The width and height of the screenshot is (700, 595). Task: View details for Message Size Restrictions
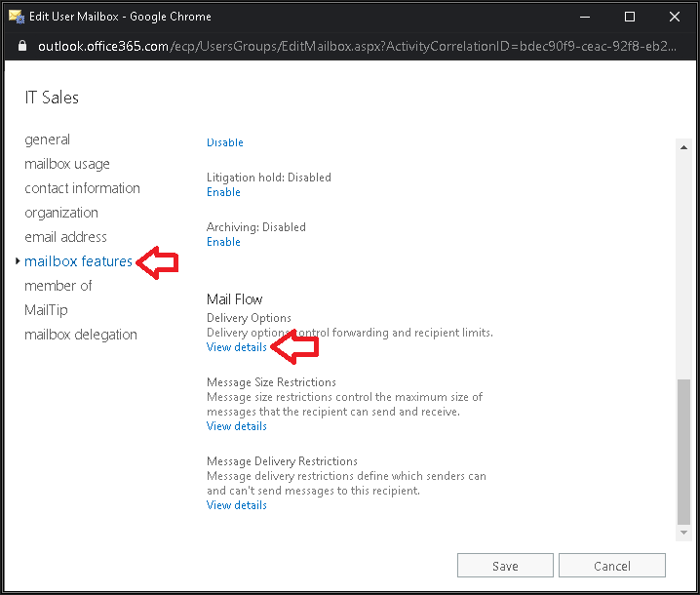237,426
